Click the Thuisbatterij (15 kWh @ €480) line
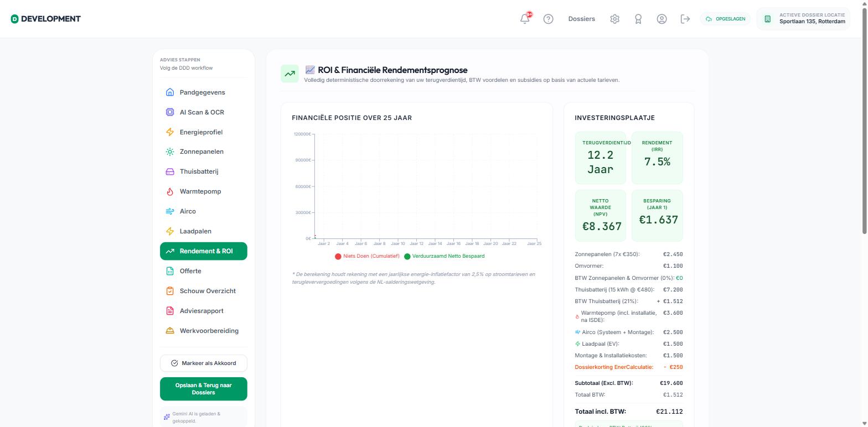 point(629,290)
